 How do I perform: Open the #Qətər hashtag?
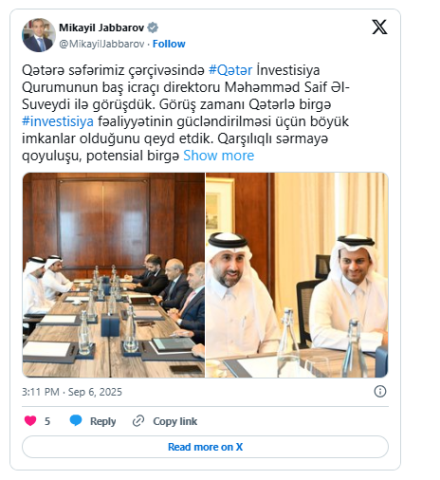tap(230, 70)
